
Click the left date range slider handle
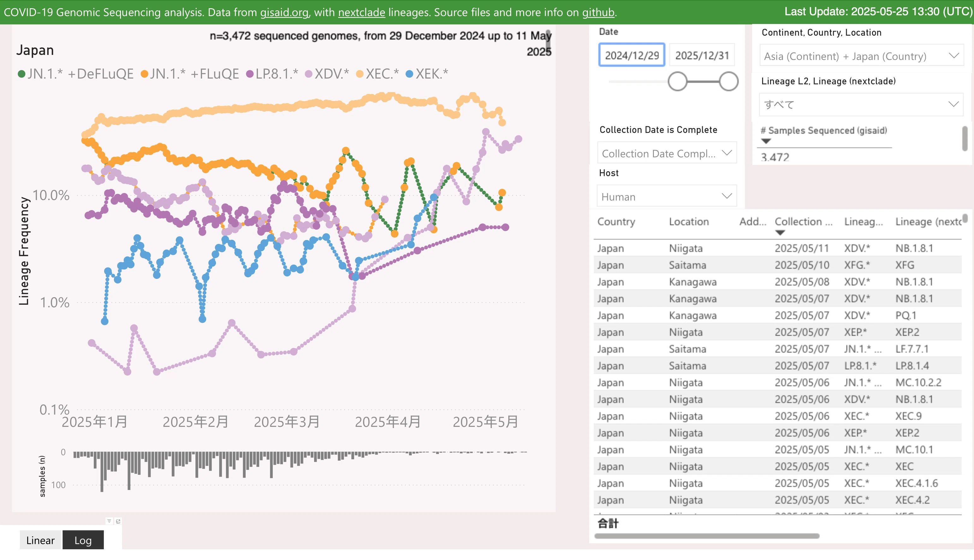click(x=677, y=81)
